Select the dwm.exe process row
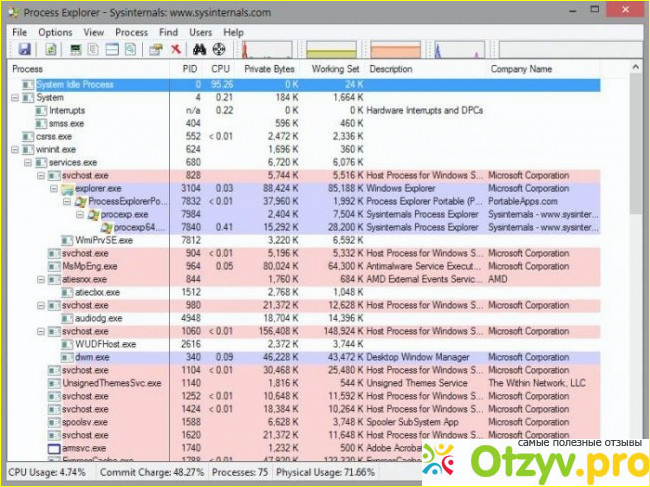Image resolution: width=650 pixels, height=487 pixels. pyautogui.click(x=95, y=357)
